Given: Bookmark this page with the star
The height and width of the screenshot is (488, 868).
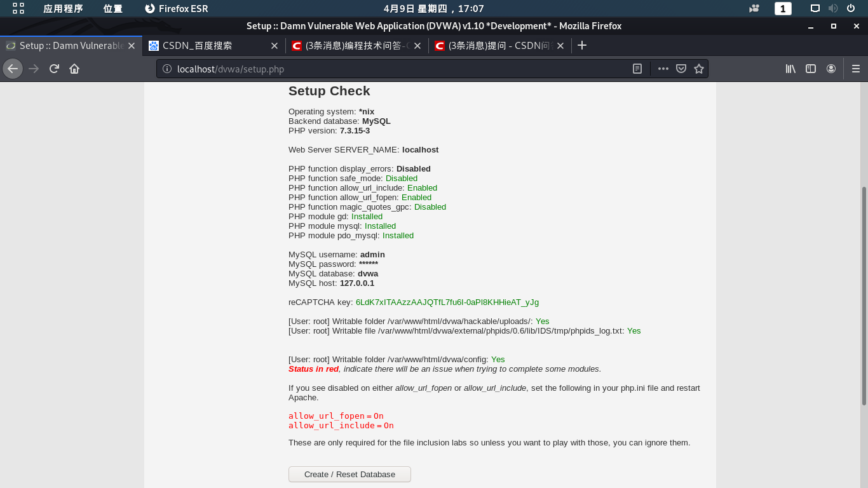Looking at the screenshot, I should pos(699,69).
